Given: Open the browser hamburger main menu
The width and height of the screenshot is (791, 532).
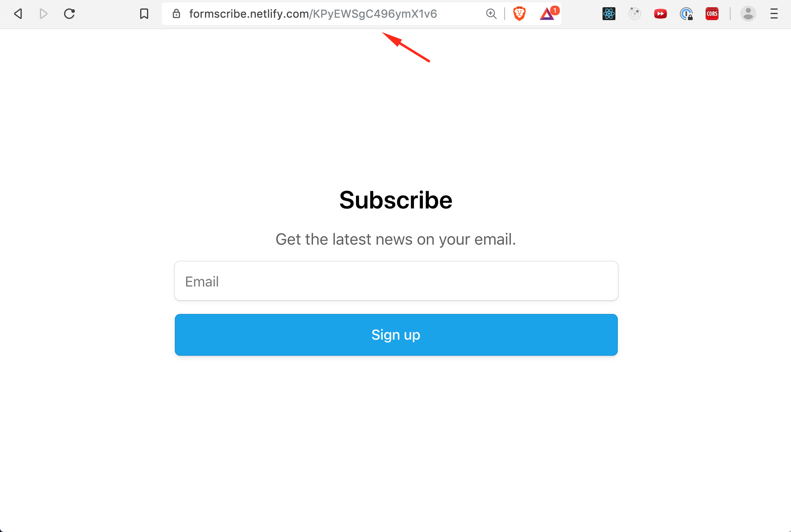Looking at the screenshot, I should pyautogui.click(x=774, y=14).
